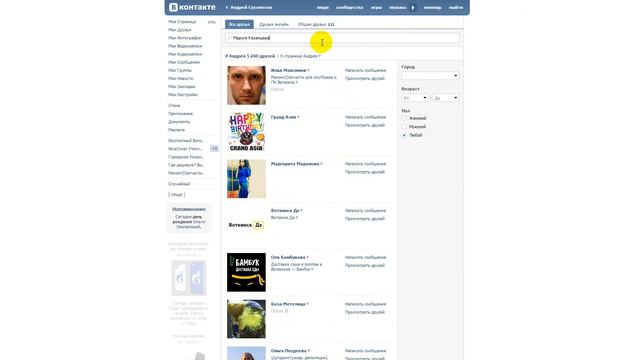Open Маргарита's avatar in blue dress
This screenshot has width=640, height=360.
(246, 179)
